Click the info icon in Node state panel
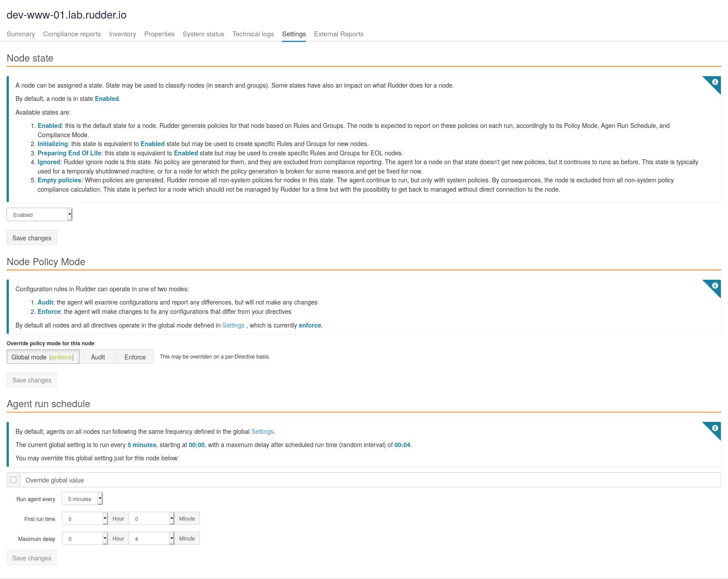Screen dimensions: 728x579 point(715,82)
